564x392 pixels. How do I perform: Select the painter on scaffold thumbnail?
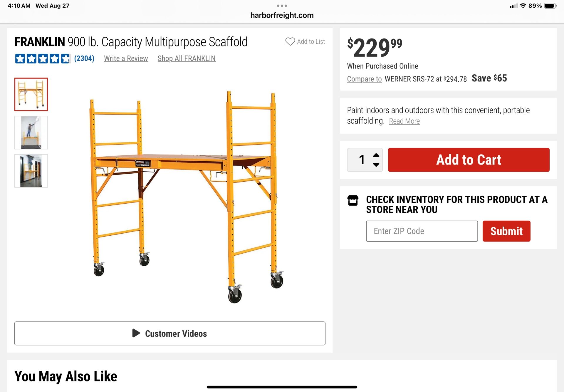click(x=31, y=133)
